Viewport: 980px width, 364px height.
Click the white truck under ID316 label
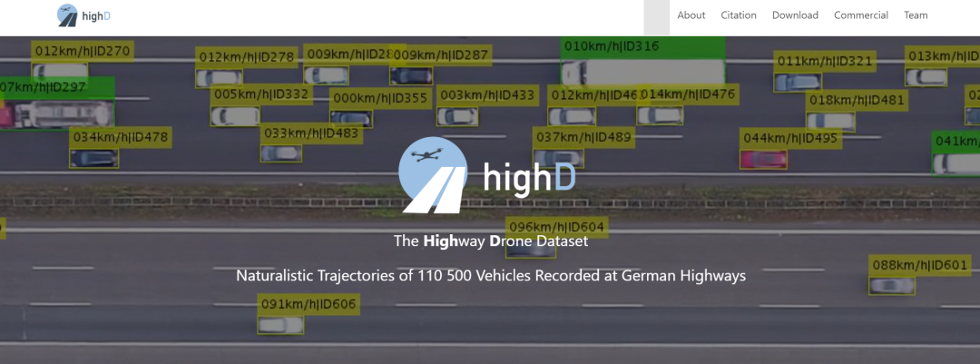click(x=642, y=72)
